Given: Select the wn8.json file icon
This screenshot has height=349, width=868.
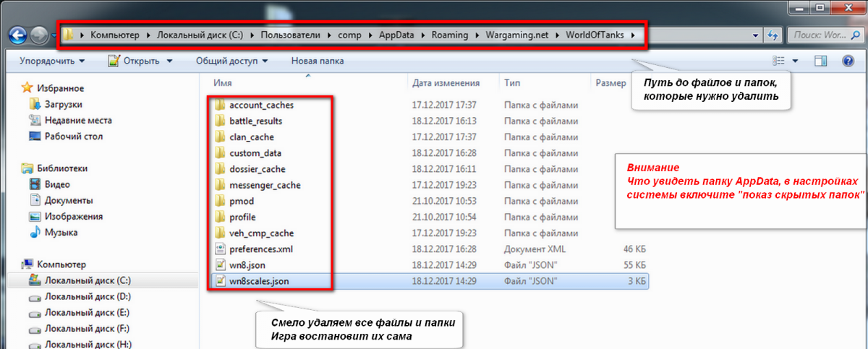Looking at the screenshot, I should [x=221, y=265].
